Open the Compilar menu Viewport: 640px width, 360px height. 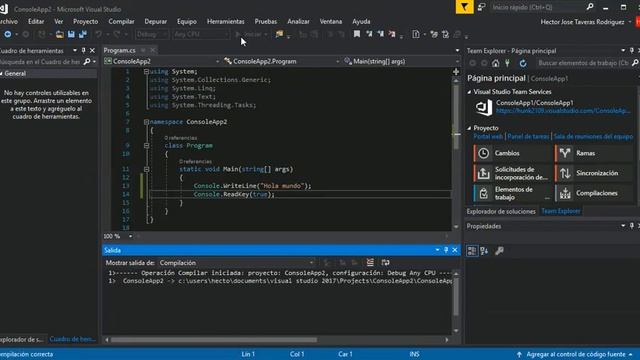click(121, 21)
